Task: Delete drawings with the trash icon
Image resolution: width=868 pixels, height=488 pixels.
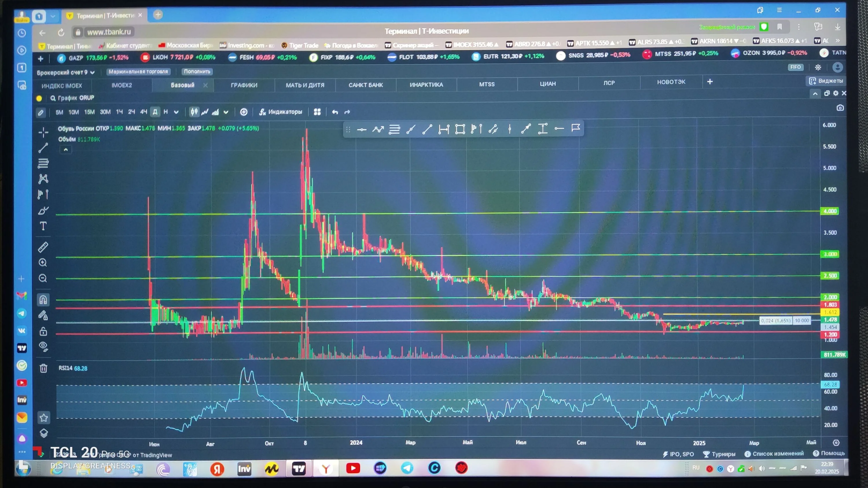Action: pyautogui.click(x=43, y=368)
